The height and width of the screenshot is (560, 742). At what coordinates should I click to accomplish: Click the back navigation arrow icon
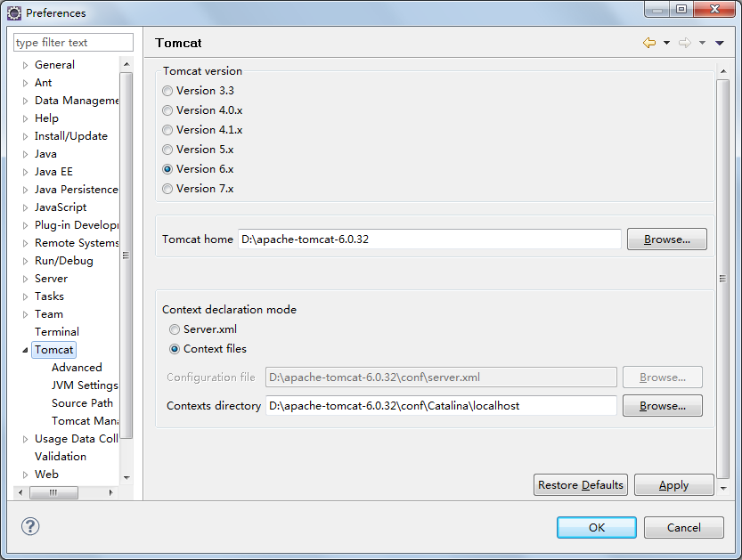point(649,43)
